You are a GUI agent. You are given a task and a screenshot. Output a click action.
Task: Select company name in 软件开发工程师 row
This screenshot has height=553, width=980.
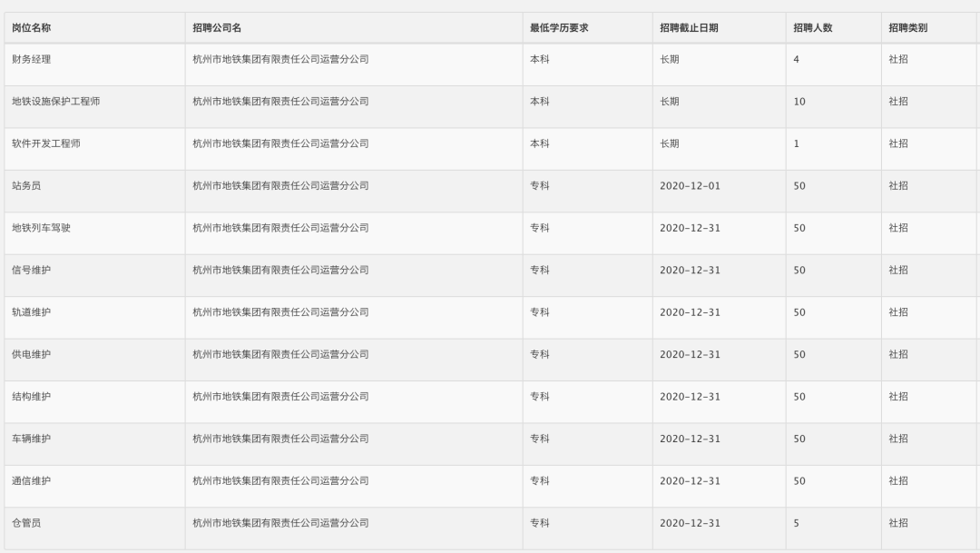coord(280,143)
